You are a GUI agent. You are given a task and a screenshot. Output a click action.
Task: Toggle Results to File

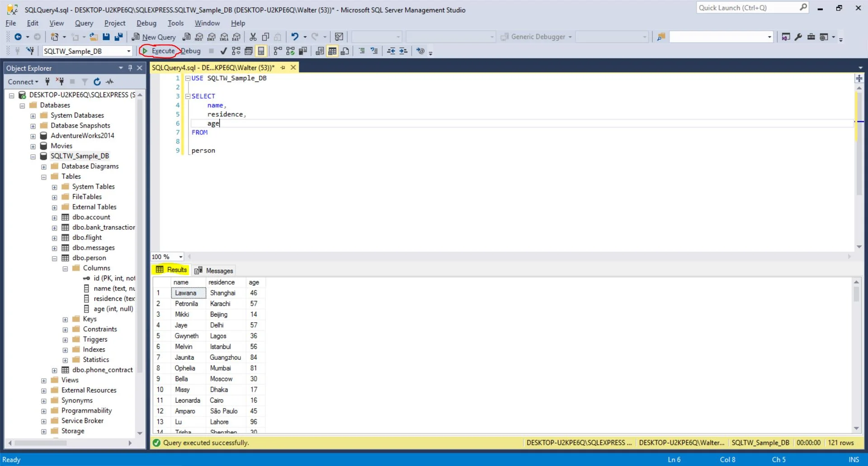(345, 51)
